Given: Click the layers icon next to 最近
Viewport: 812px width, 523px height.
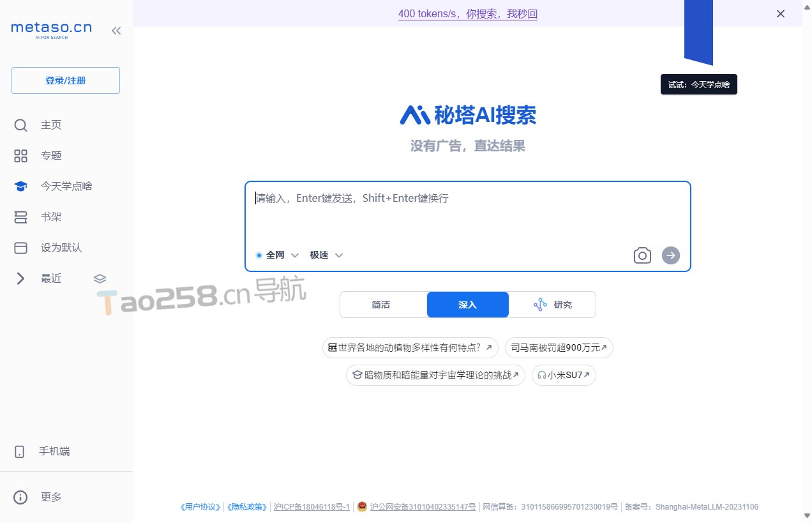Looking at the screenshot, I should click(100, 278).
